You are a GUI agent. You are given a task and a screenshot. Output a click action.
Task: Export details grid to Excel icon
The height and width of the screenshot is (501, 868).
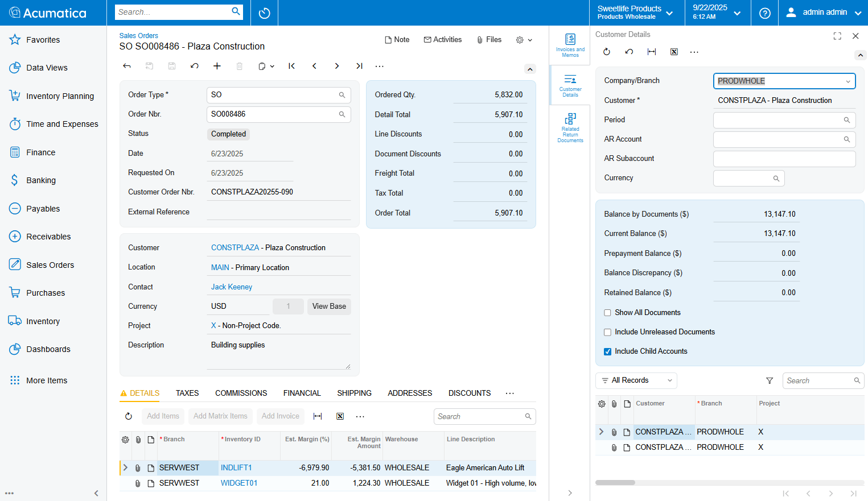coord(340,416)
